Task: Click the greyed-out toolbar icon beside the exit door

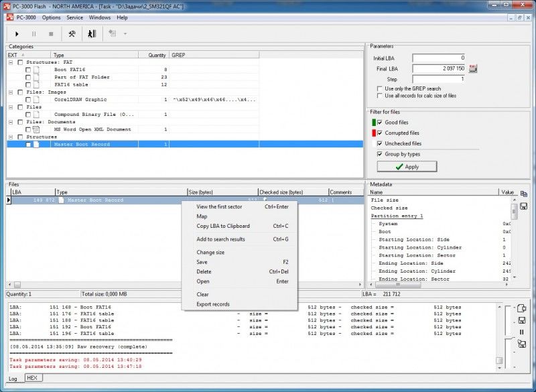Action: click(112, 33)
